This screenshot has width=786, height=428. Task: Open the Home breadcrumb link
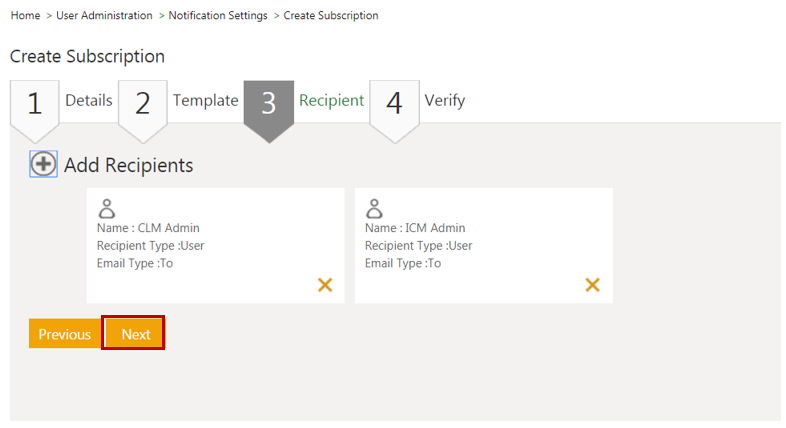[x=25, y=16]
